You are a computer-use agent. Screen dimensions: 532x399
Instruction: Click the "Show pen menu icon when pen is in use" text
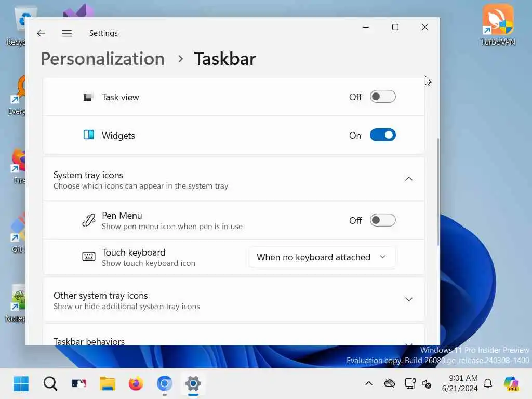pos(172,227)
